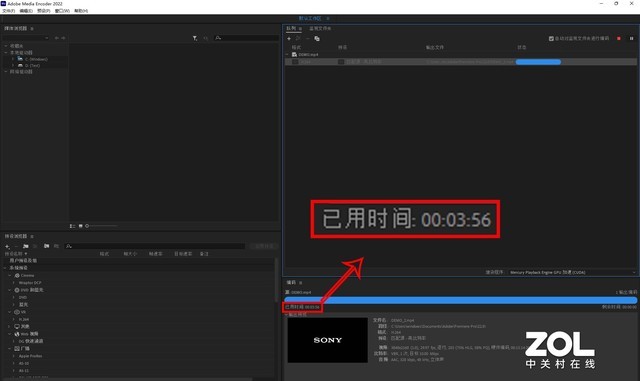This screenshot has width=640, height=381.
Task: Open the media browser location dropdown
Action: (x=27, y=38)
